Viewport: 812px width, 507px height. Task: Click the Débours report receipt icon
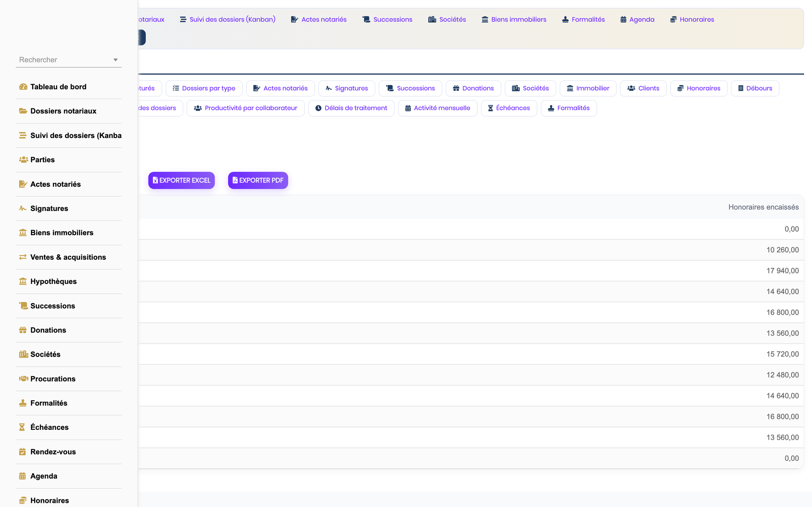click(741, 88)
